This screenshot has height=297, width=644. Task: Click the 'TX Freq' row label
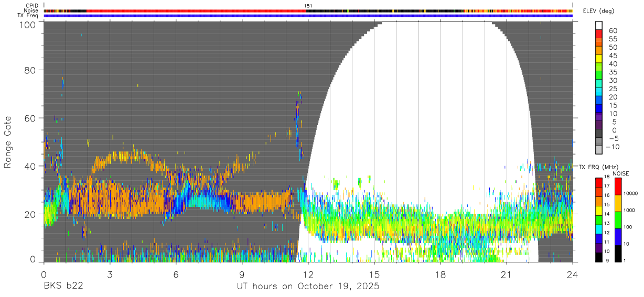28,16
